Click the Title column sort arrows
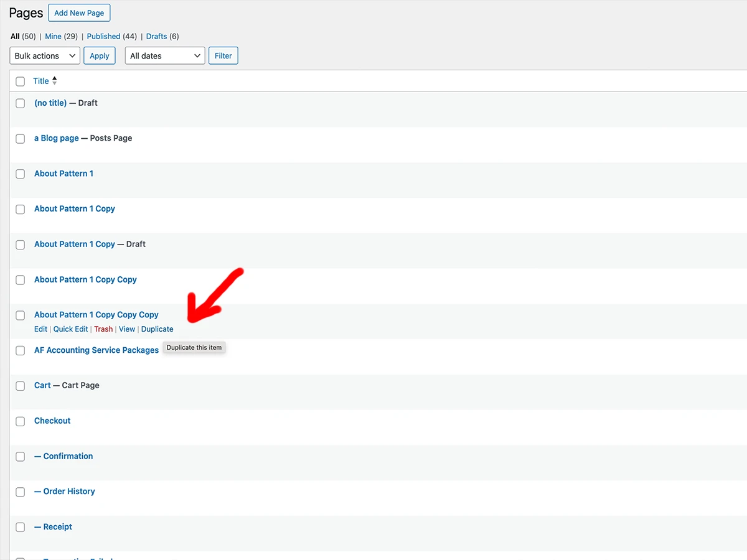The height and width of the screenshot is (560, 747). pos(54,81)
